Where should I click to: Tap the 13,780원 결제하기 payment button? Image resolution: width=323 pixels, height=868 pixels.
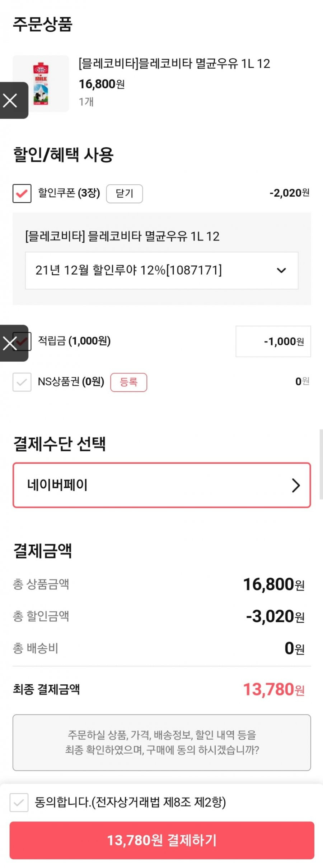tap(161, 840)
